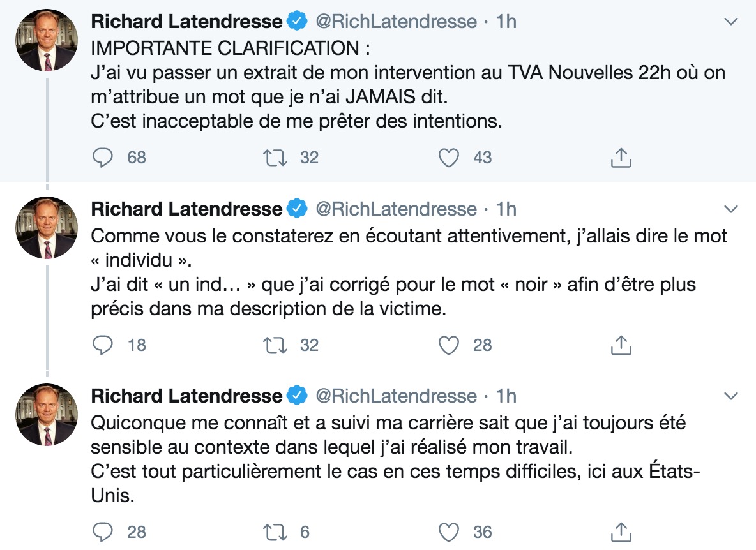Open the first tweet's 1h timestamp
756x550 pixels.
[506, 22]
